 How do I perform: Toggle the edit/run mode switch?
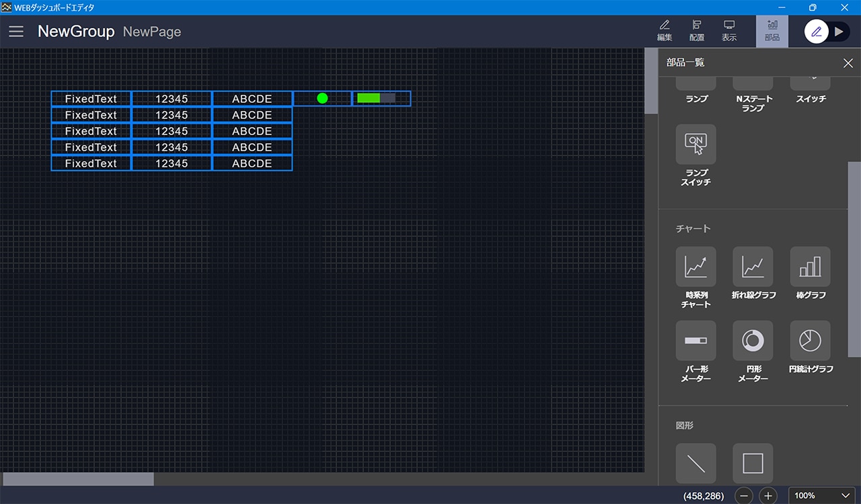(x=827, y=32)
